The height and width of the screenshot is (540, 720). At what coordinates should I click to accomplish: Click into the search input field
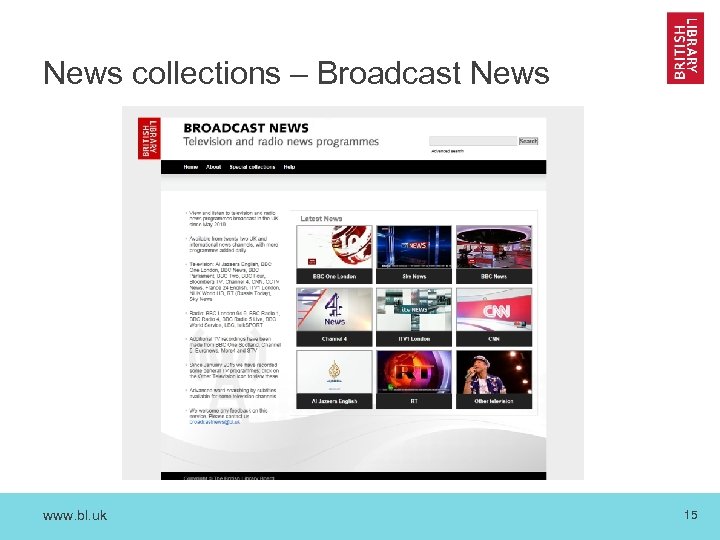(x=473, y=141)
